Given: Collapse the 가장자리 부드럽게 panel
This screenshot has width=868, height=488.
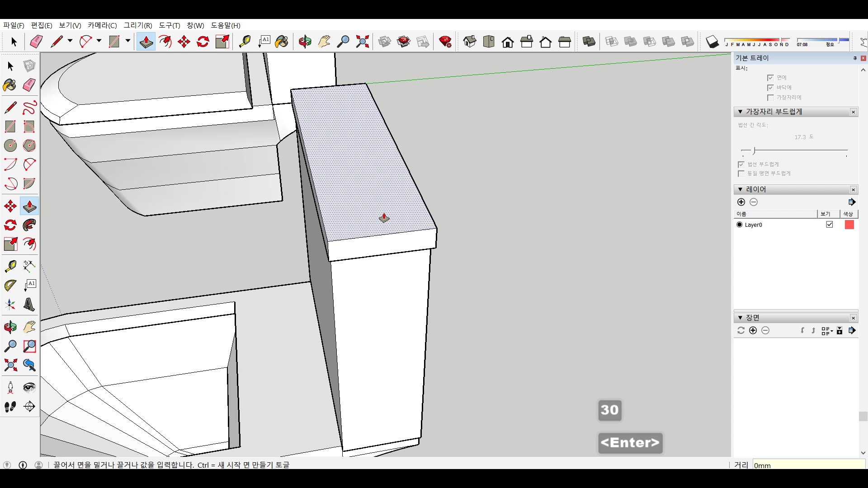Looking at the screenshot, I should [740, 112].
